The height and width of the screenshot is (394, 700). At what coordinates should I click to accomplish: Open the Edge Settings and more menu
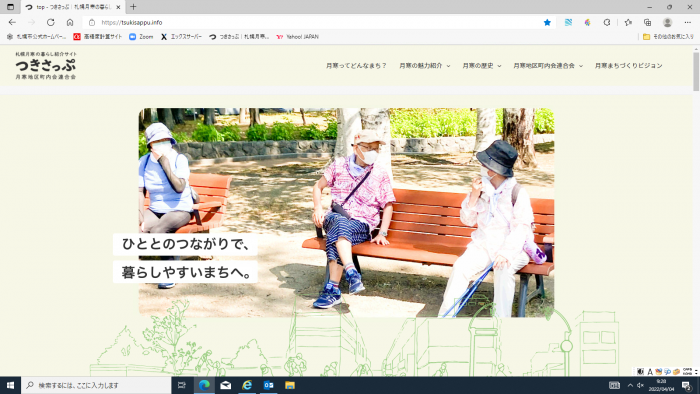pos(688,22)
